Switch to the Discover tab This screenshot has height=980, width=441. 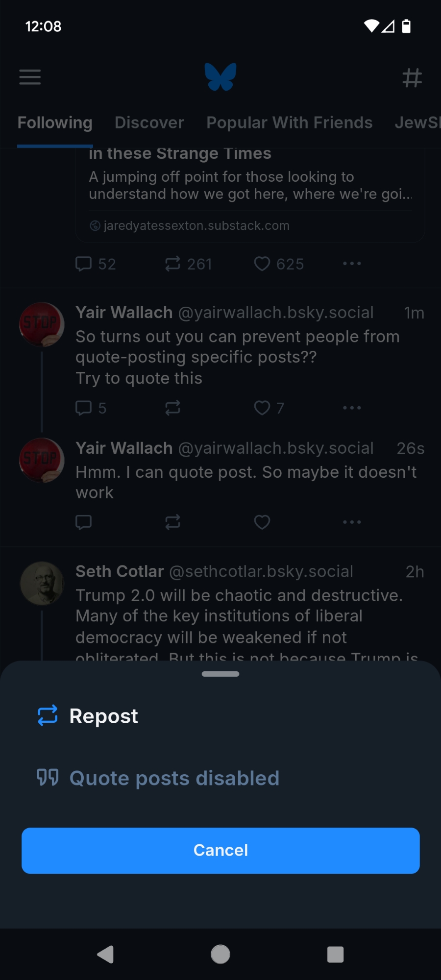pos(149,122)
